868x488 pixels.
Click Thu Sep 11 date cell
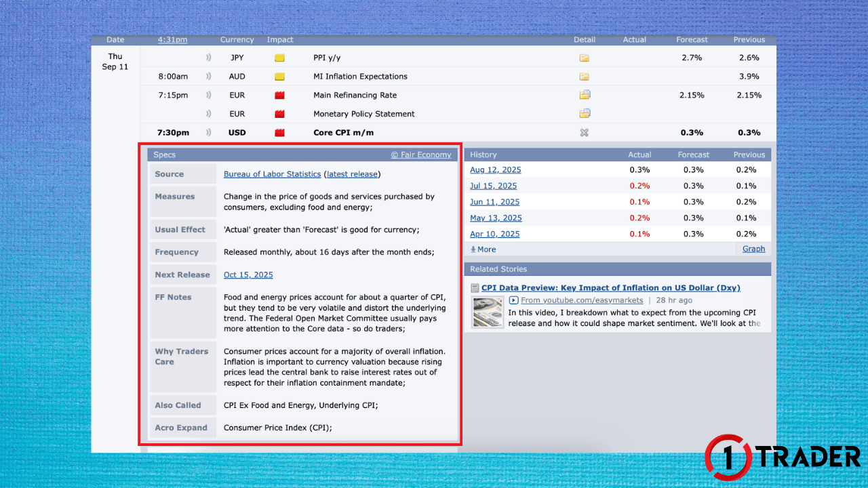[115, 62]
